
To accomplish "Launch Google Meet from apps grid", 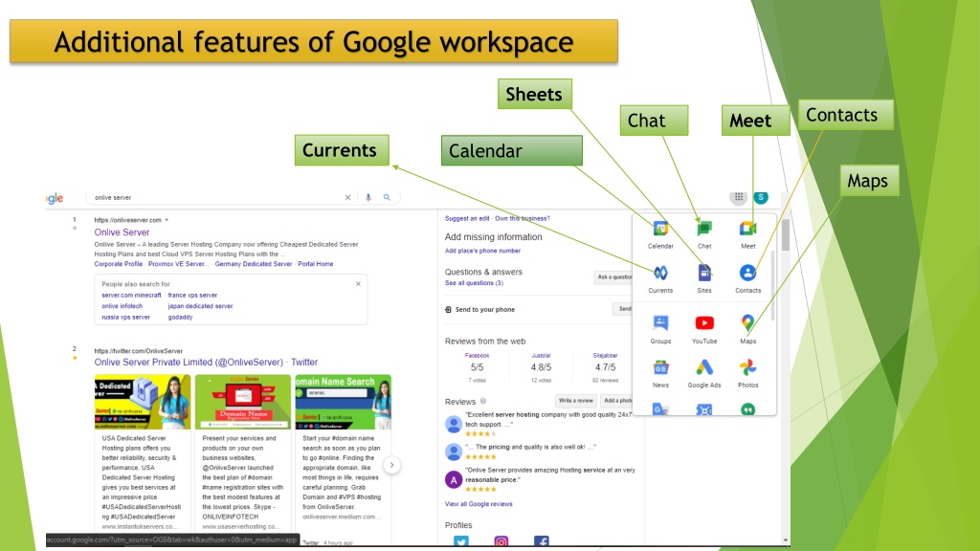I will (x=748, y=229).
